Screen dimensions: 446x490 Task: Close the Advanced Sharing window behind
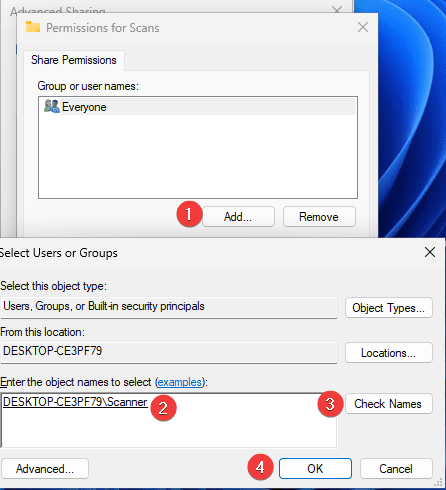pyautogui.click(x=337, y=10)
